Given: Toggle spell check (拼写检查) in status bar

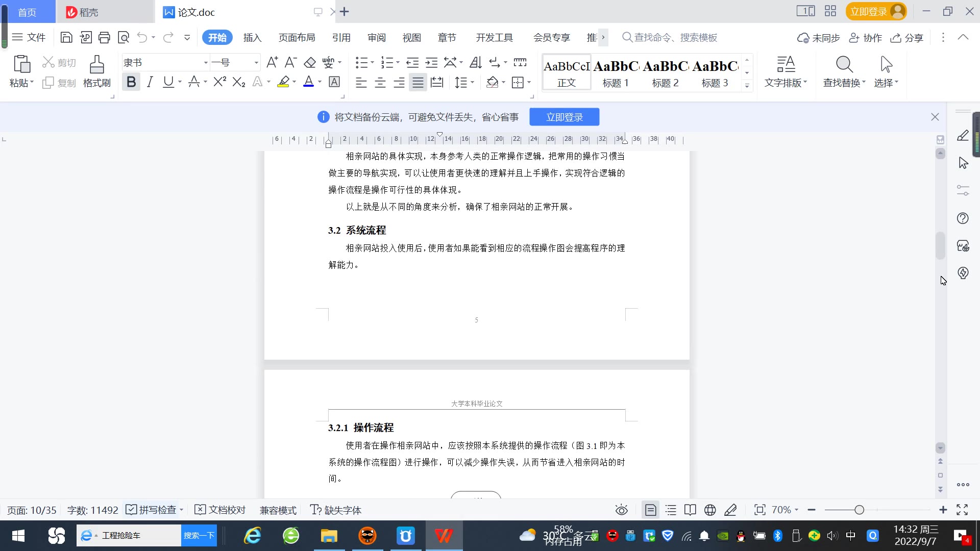Looking at the screenshot, I should [x=152, y=510].
